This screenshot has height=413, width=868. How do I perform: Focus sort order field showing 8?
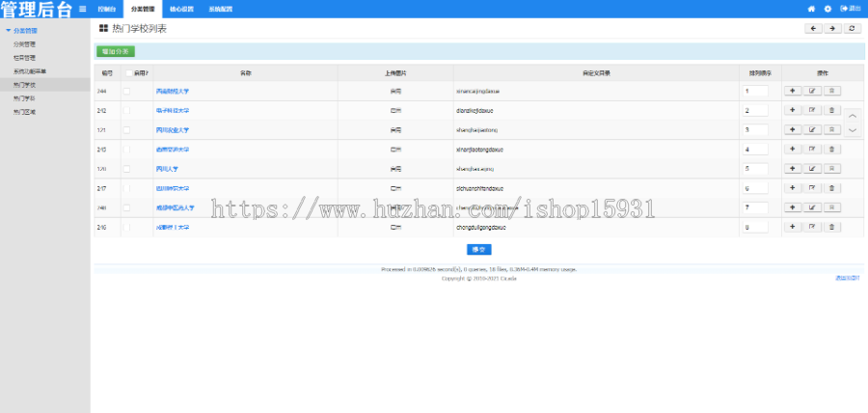[x=755, y=227]
